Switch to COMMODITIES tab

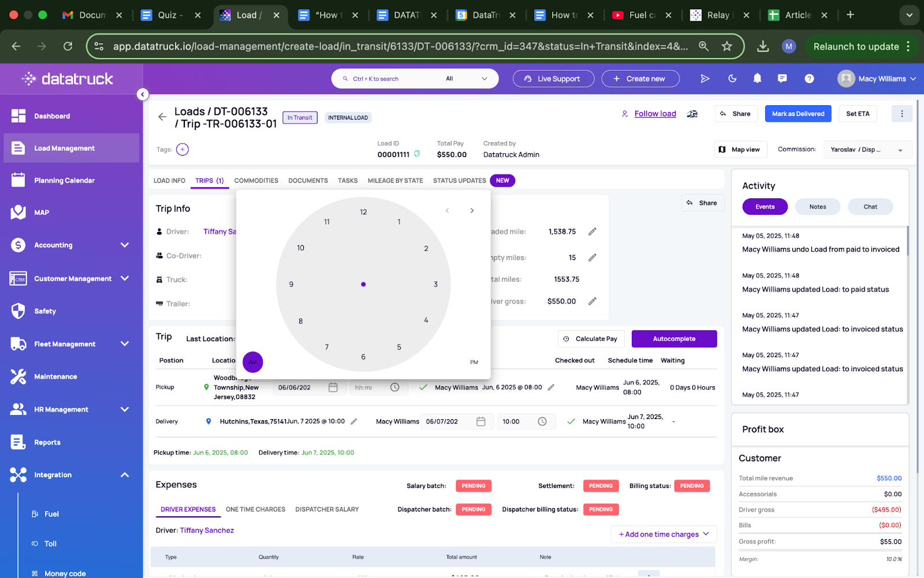tap(256, 181)
